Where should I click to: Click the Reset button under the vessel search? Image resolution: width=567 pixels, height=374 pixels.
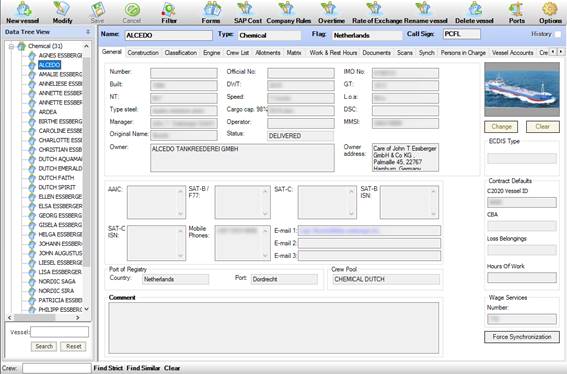tap(73, 347)
